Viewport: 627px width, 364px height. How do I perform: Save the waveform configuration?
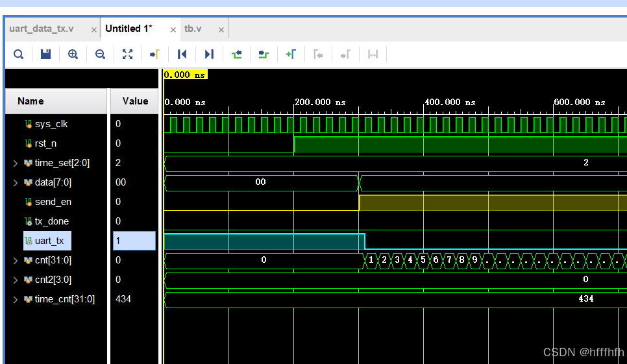tap(45, 55)
